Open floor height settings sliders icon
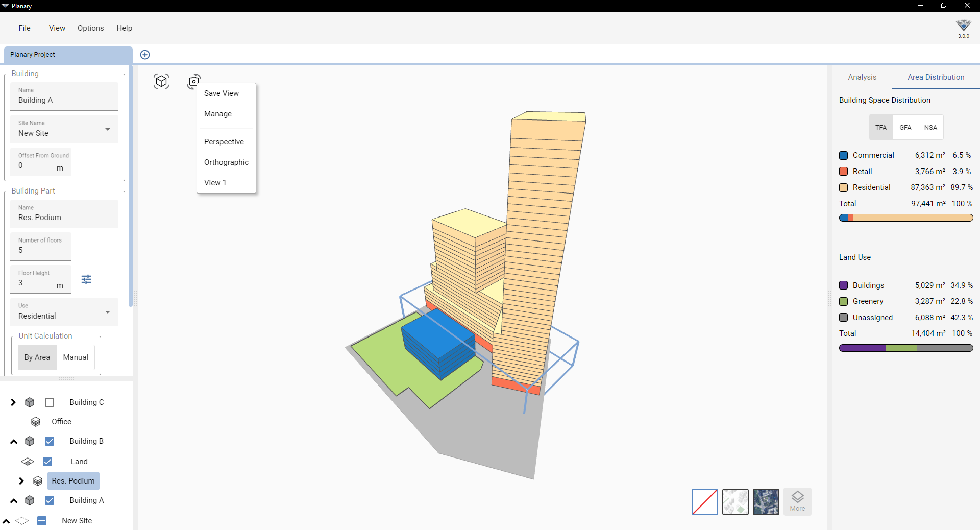 86,279
